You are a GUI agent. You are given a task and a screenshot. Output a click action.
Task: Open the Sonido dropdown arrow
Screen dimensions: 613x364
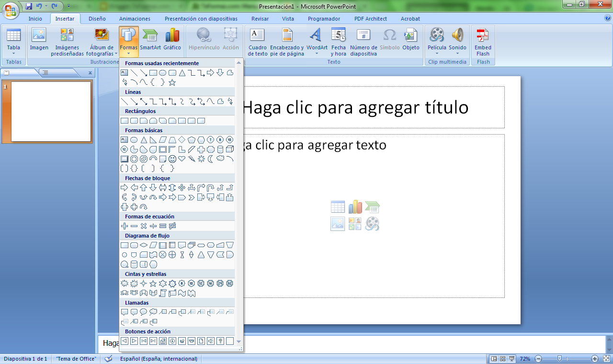point(457,54)
